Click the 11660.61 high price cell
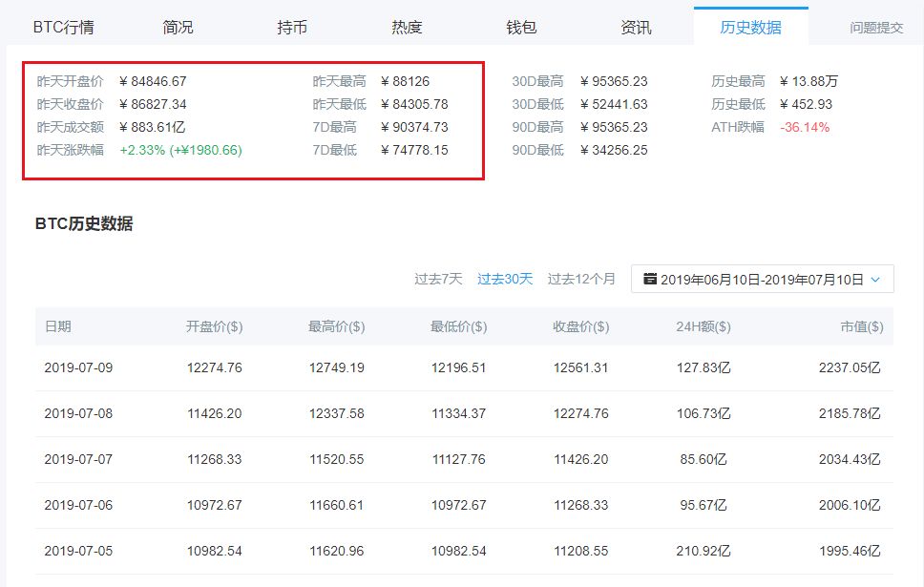 click(337, 505)
